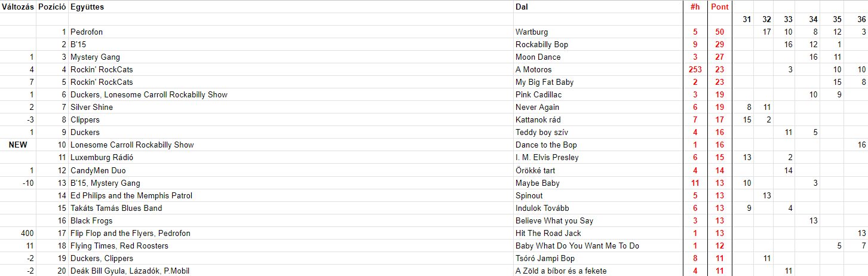
Task: Select the red Pont header cell
Action: (720, 7)
